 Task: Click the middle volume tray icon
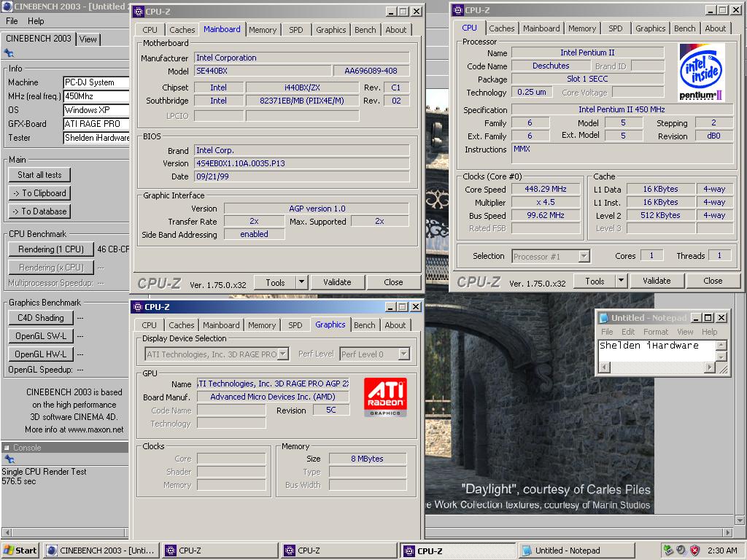pyautogui.click(x=681, y=551)
